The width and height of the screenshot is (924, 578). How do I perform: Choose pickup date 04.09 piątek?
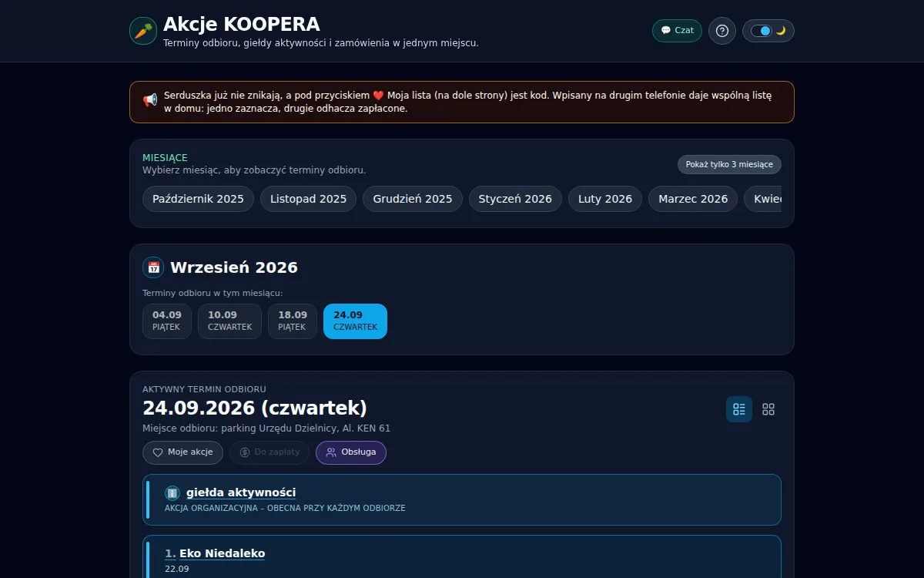coord(167,321)
